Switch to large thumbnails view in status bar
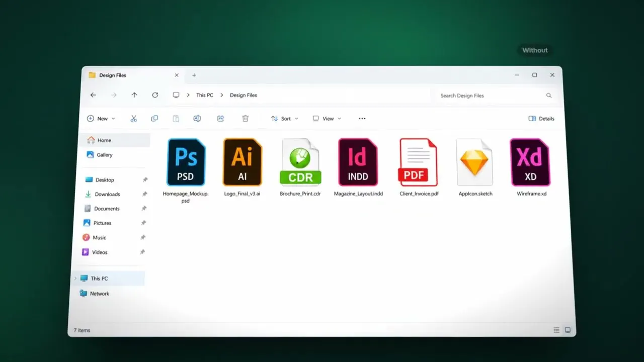This screenshot has width=644, height=362. 568,330
